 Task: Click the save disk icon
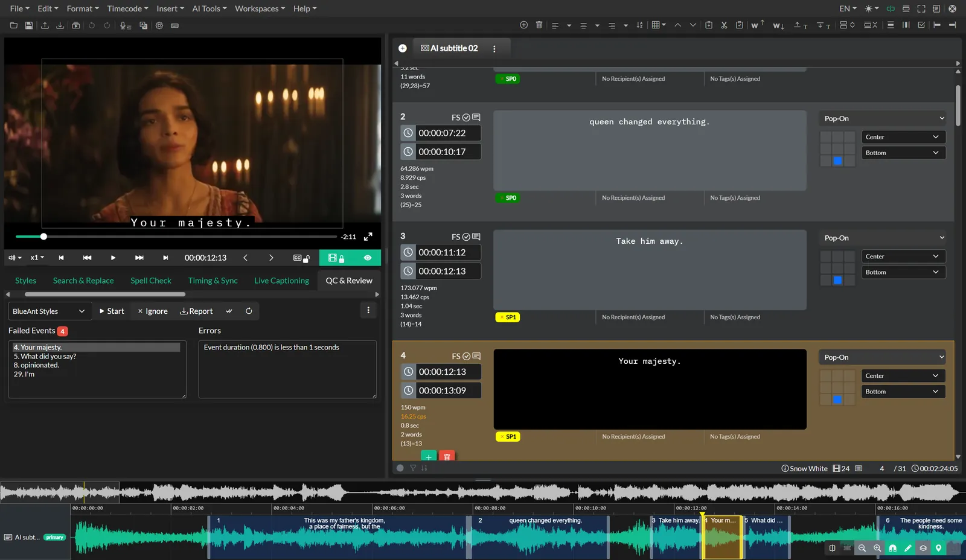click(29, 25)
